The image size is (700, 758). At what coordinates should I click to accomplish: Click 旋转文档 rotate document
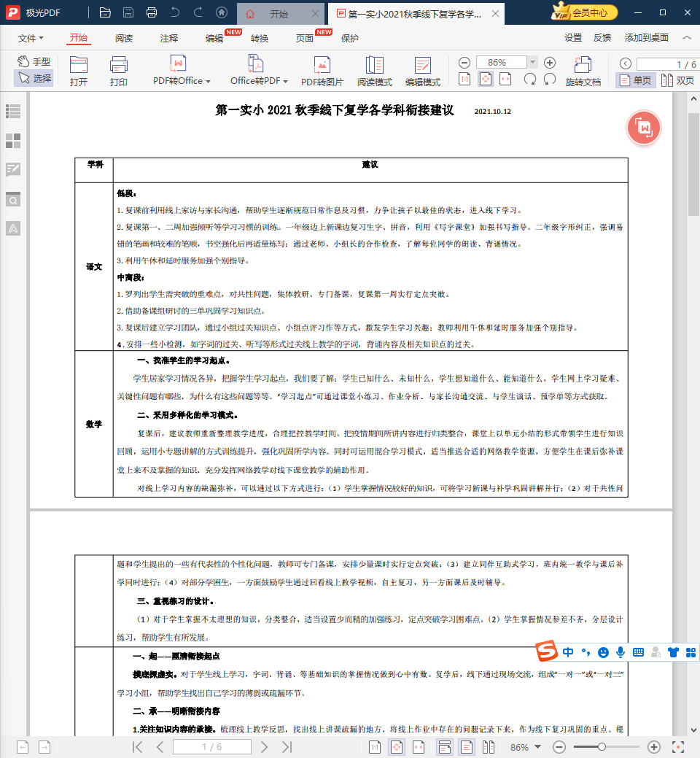[x=583, y=71]
